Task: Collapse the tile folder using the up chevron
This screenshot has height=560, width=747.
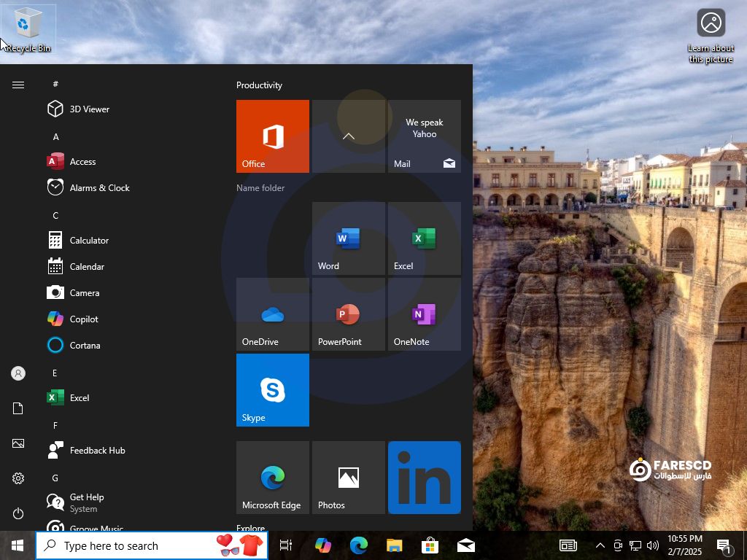Action: pos(349,136)
